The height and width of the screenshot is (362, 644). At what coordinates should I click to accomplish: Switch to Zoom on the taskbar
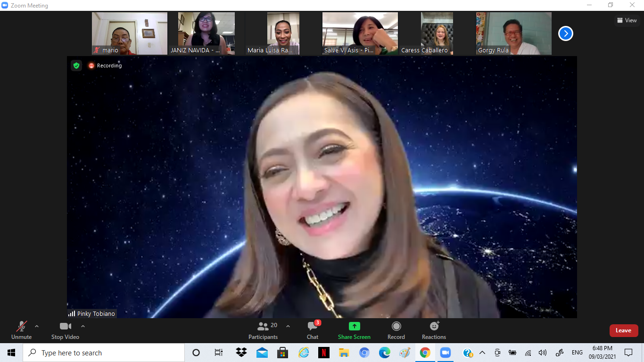(x=446, y=353)
